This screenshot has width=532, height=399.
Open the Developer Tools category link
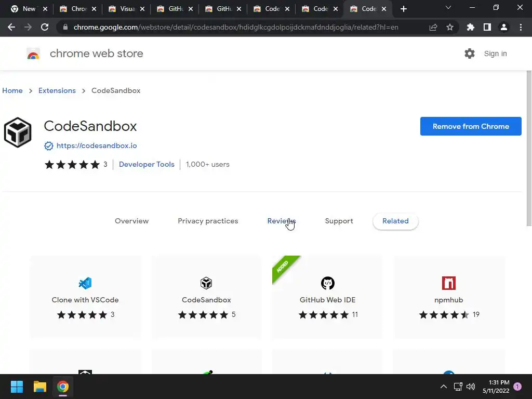(x=147, y=164)
